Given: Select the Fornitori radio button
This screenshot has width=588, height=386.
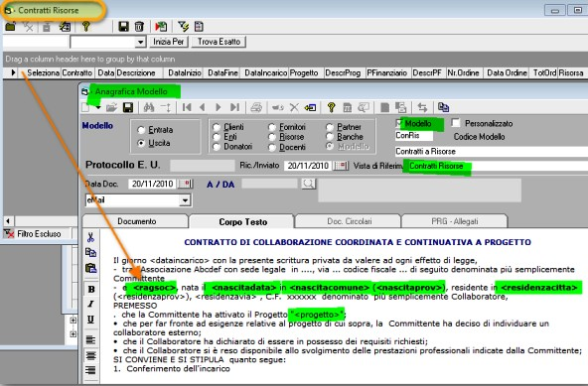Looking at the screenshot, I should (x=272, y=127).
